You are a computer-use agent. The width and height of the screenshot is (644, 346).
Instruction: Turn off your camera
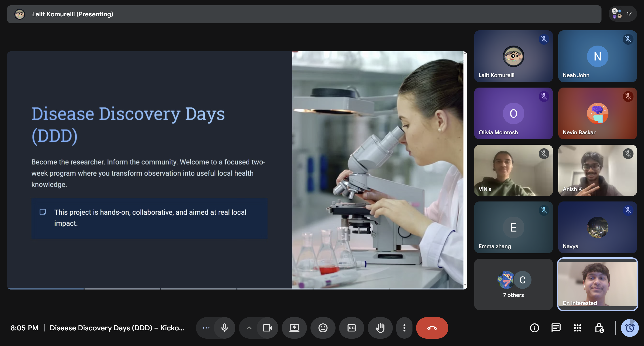coord(268,328)
